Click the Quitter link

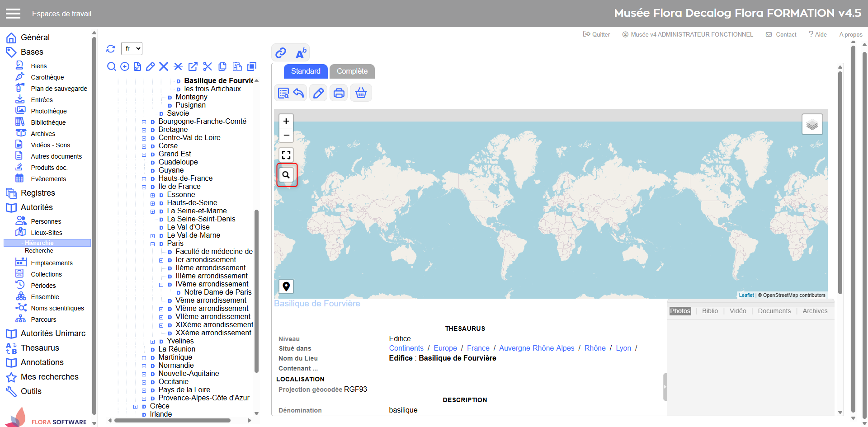click(x=596, y=34)
